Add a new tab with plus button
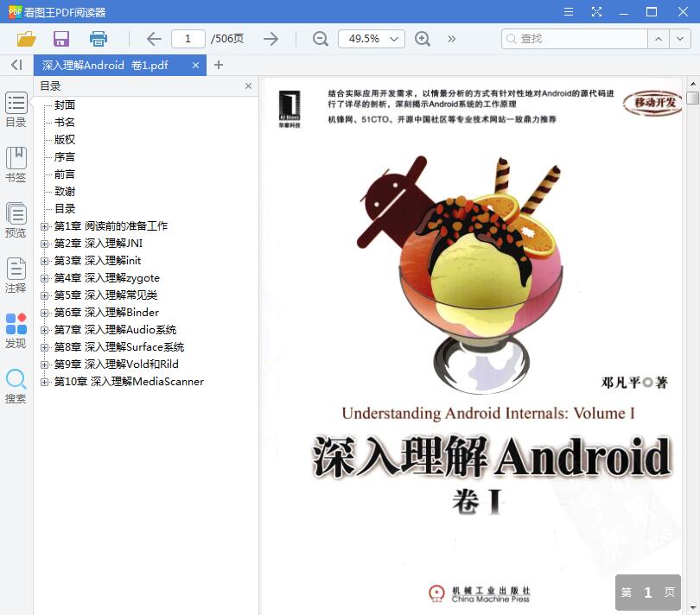Viewport: 700px width, 615px height. coord(219,65)
